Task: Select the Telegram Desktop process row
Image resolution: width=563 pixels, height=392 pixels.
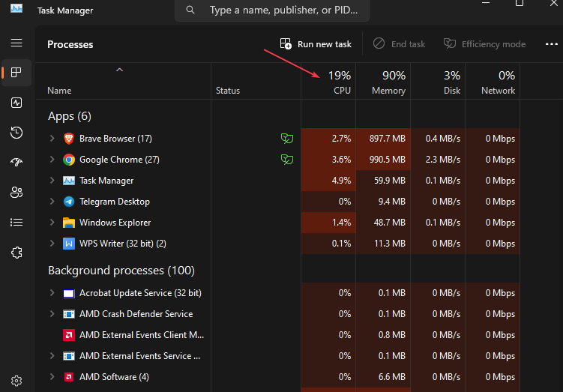Action: click(x=114, y=202)
